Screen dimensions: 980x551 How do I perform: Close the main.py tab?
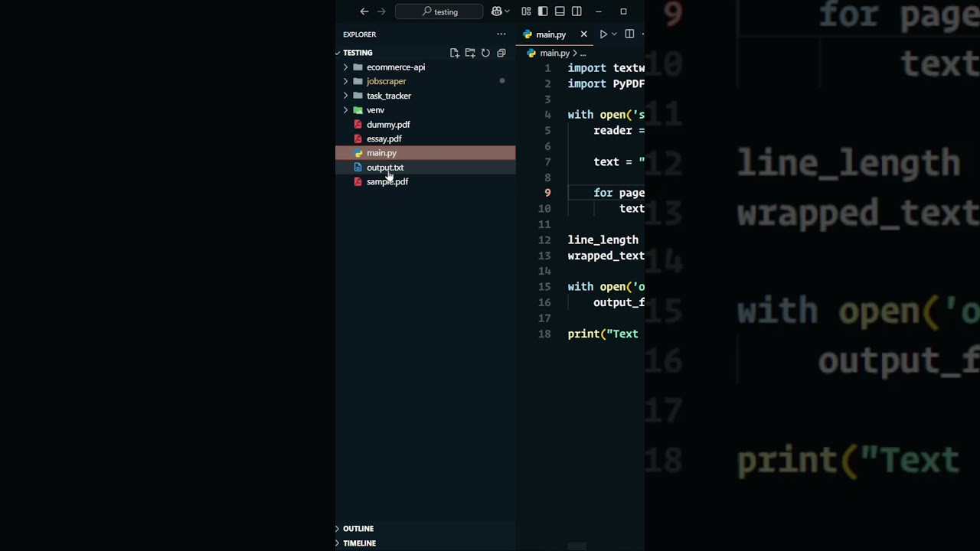584,34
